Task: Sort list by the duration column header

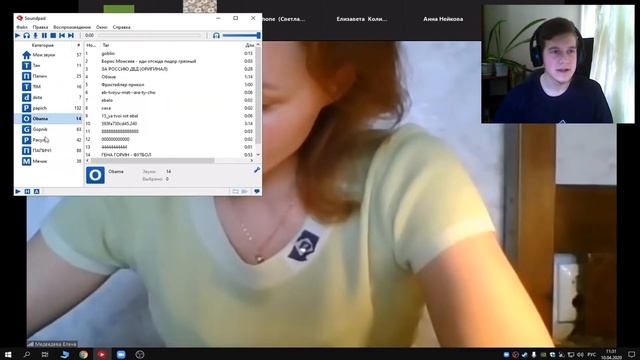Action: tap(249, 45)
